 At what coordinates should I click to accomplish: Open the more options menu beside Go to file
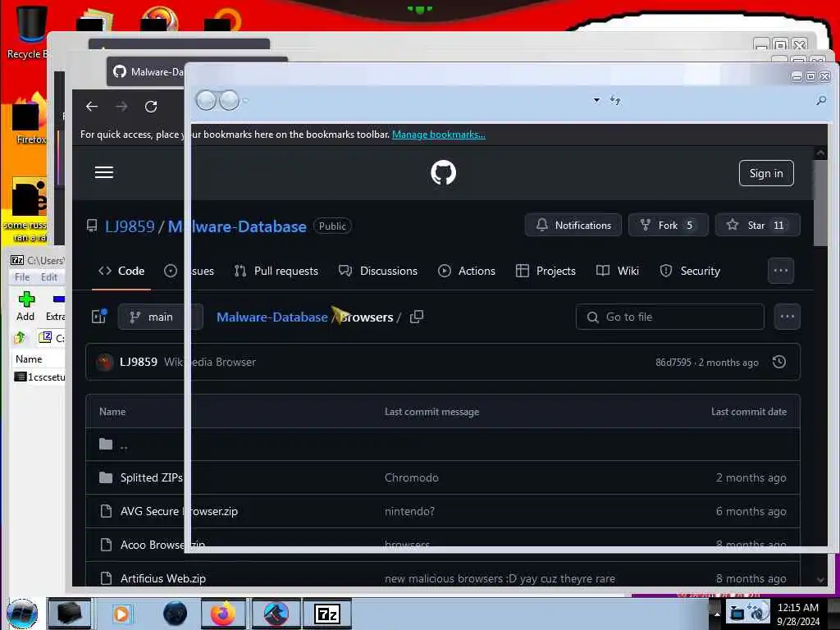[787, 317]
